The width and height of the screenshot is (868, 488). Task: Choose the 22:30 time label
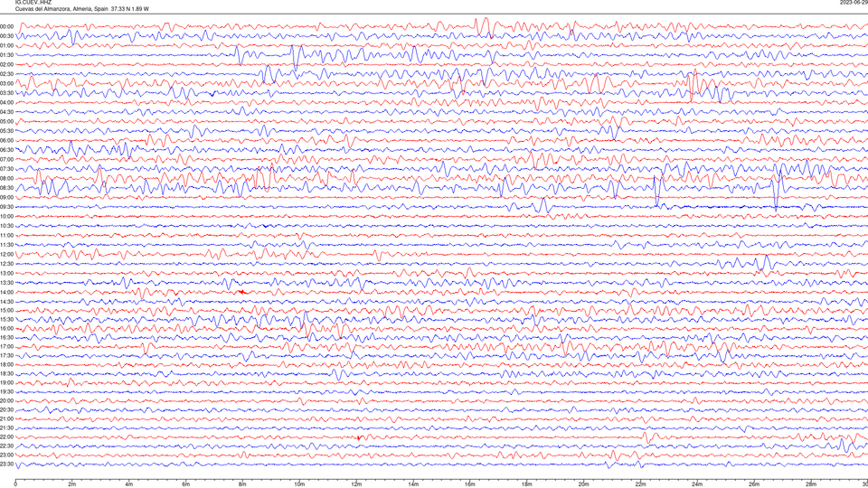tap(6, 446)
